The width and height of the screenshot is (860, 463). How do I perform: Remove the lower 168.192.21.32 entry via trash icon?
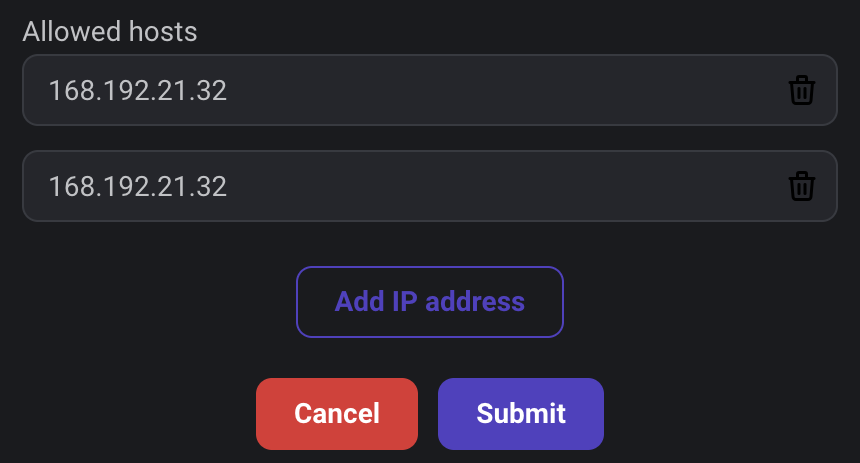pyautogui.click(x=801, y=186)
